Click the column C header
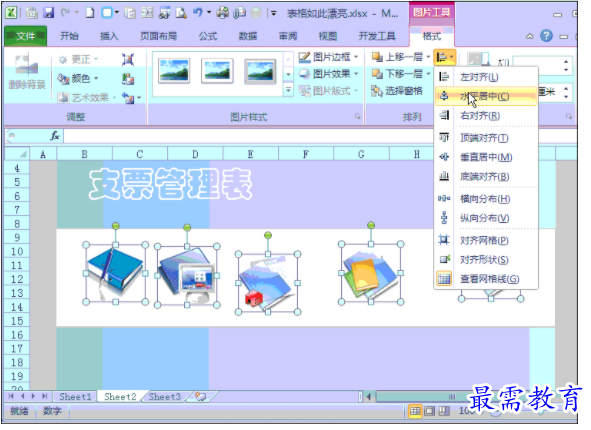591x430 pixels. click(x=139, y=154)
